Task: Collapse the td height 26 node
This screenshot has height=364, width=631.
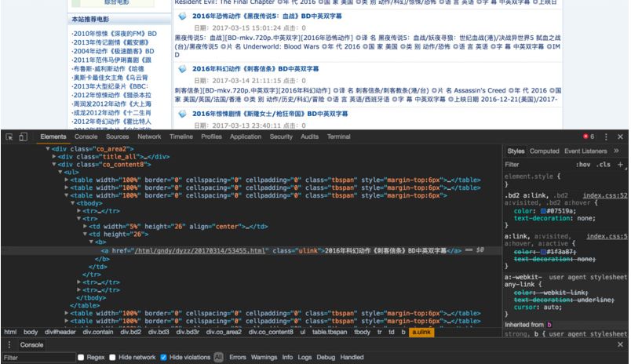Action: pos(86,234)
